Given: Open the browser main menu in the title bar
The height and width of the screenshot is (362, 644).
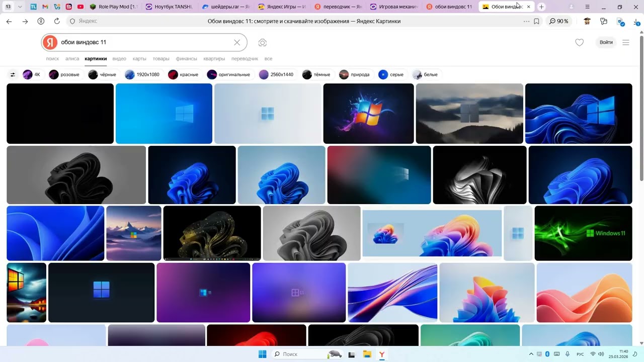Looking at the screenshot, I should (x=588, y=7).
